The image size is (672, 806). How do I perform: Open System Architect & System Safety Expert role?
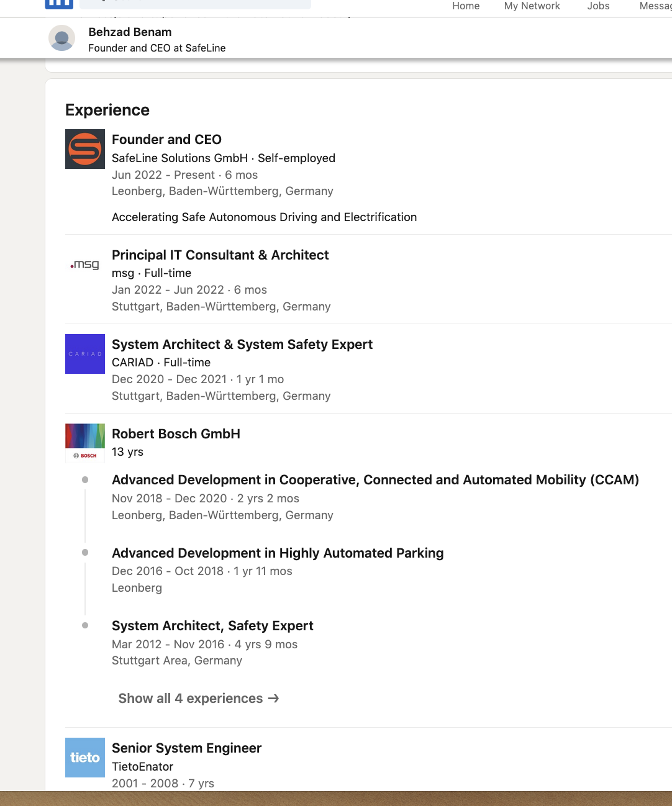click(242, 345)
